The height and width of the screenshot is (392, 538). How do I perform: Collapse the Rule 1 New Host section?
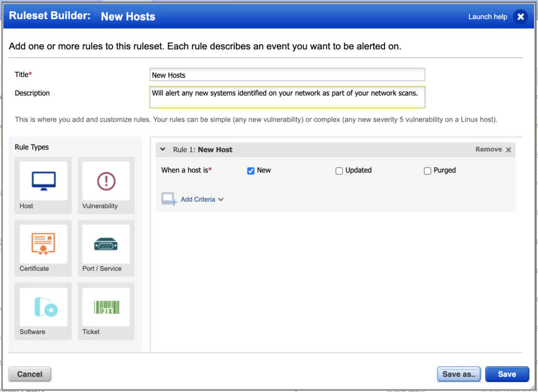(163, 149)
